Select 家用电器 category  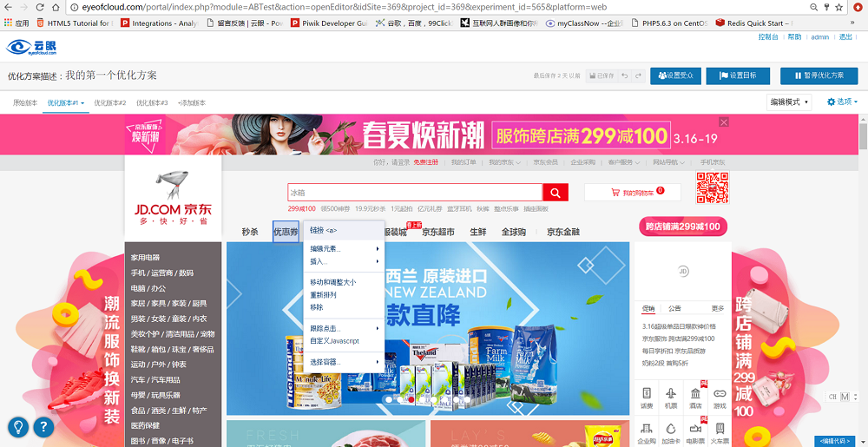pyautogui.click(x=145, y=257)
